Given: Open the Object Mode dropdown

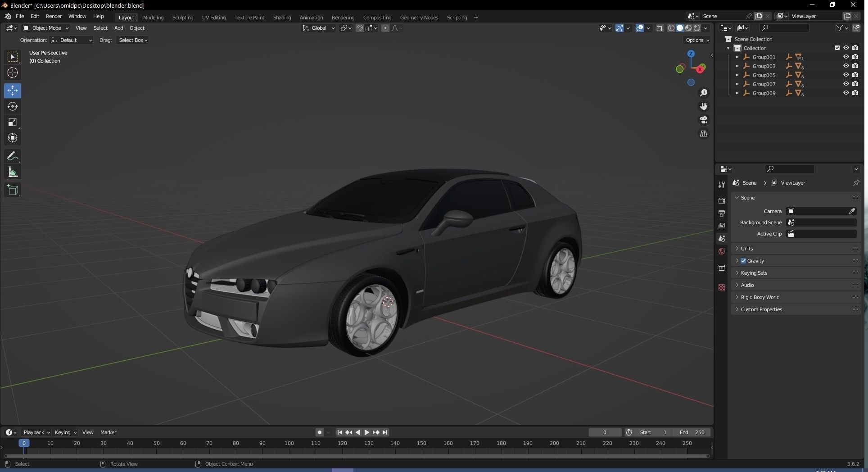Looking at the screenshot, I should tap(45, 28).
